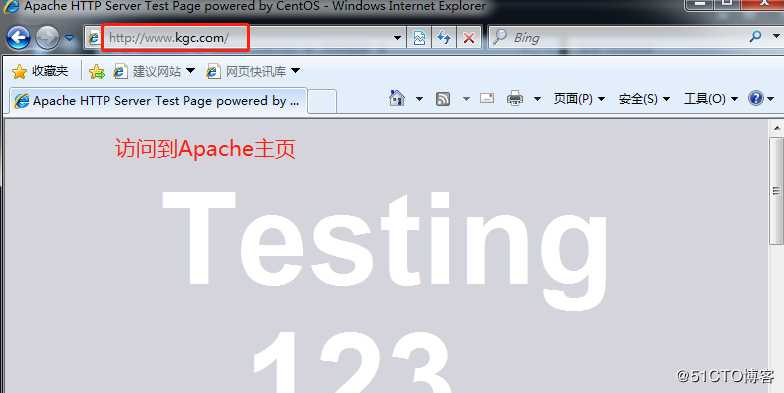The height and width of the screenshot is (393, 784).
Task: Click the browser Forward arrow button
Action: point(48,38)
